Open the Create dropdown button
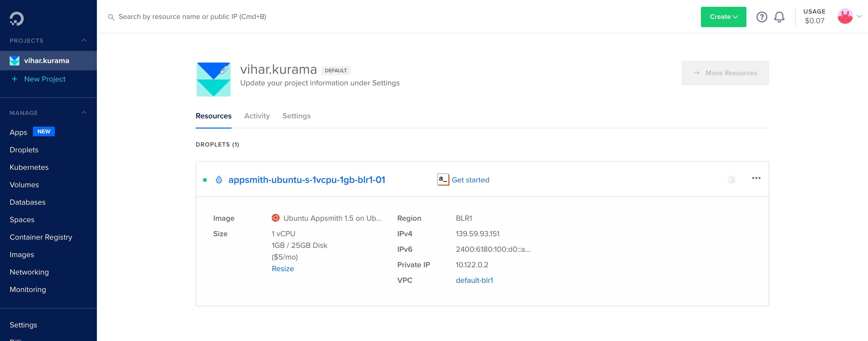Viewport: 868px width, 341px height. [723, 17]
